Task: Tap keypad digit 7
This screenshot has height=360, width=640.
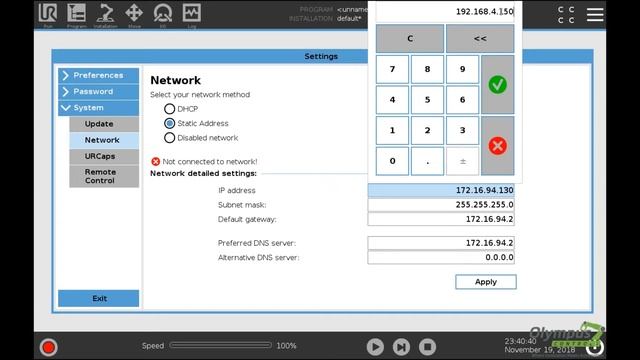Action: (392, 69)
